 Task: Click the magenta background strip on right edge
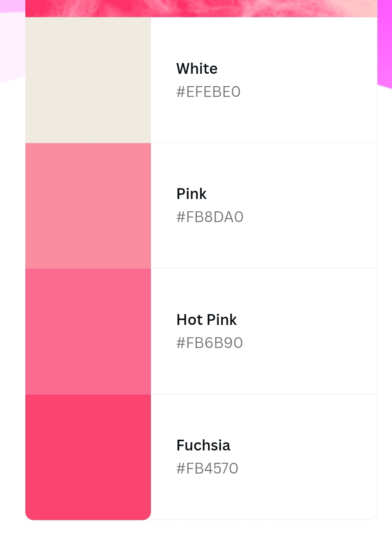(385, 41)
